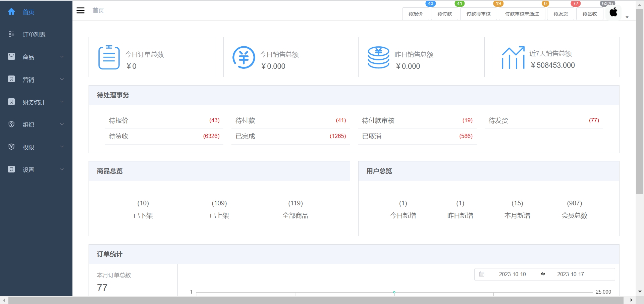The width and height of the screenshot is (644, 304).
Task: Click the vertical scrollbar down arrow
Action: [640, 292]
